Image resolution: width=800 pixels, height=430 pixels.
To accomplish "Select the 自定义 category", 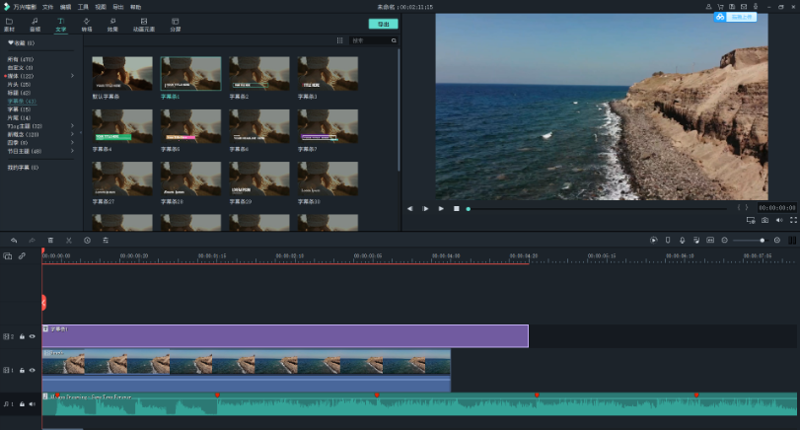I will 20,67.
